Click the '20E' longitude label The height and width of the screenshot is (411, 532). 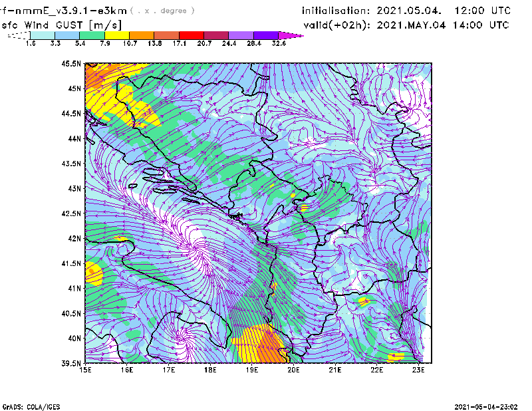pyautogui.click(x=293, y=370)
